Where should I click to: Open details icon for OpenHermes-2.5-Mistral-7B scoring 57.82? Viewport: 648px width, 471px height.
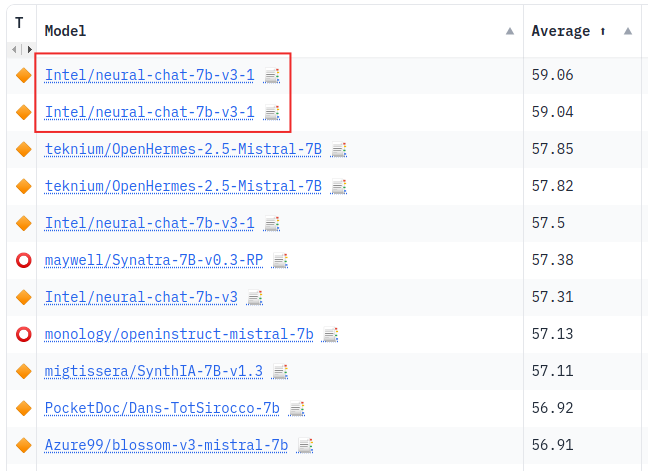(338, 187)
